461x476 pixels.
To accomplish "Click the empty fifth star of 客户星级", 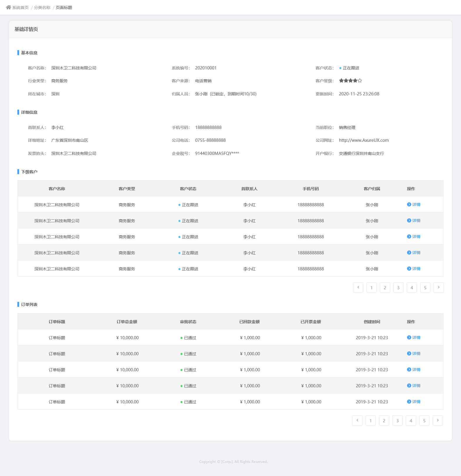I will click(x=360, y=80).
